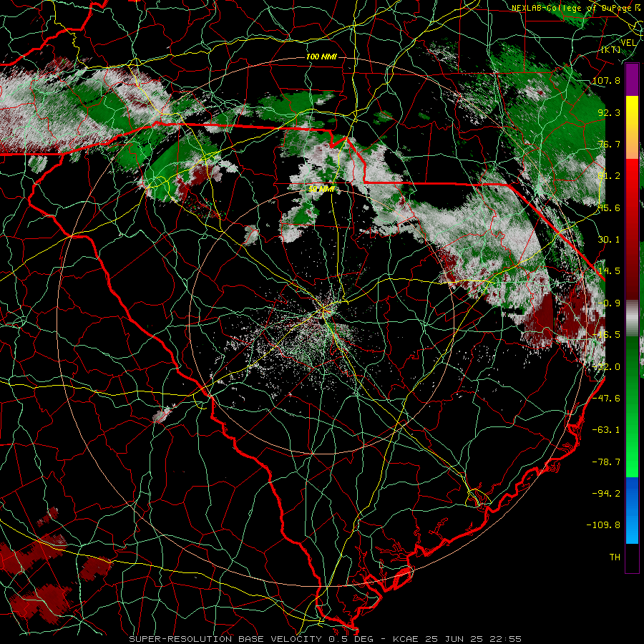The height and width of the screenshot is (644, 644).
Task: Select the -32.0 velocity scale value
Action: click(606, 366)
